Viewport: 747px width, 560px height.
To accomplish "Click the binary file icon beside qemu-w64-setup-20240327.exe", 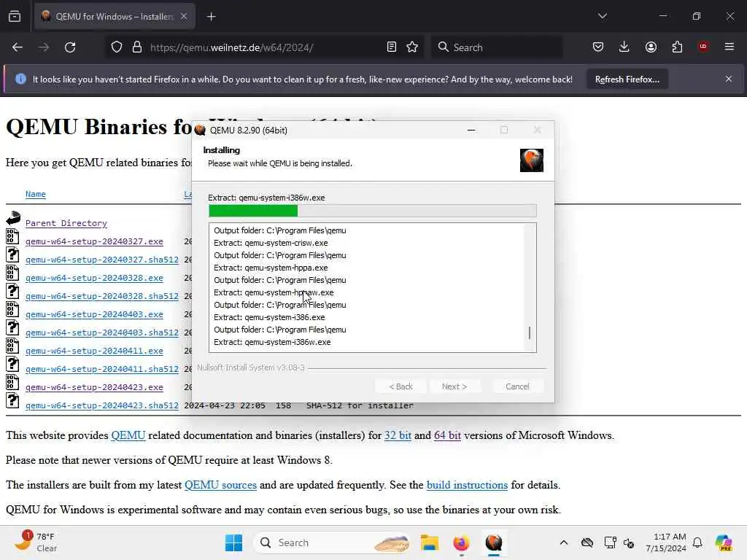I will (13, 236).
